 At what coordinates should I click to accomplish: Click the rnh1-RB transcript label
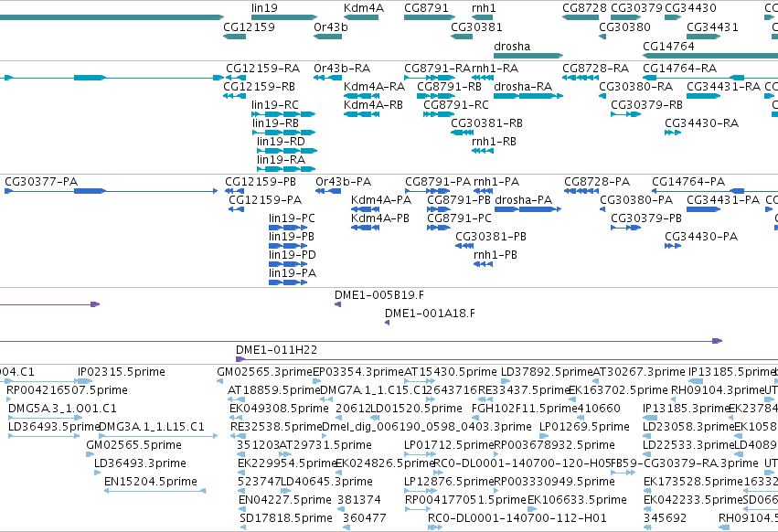point(494,142)
